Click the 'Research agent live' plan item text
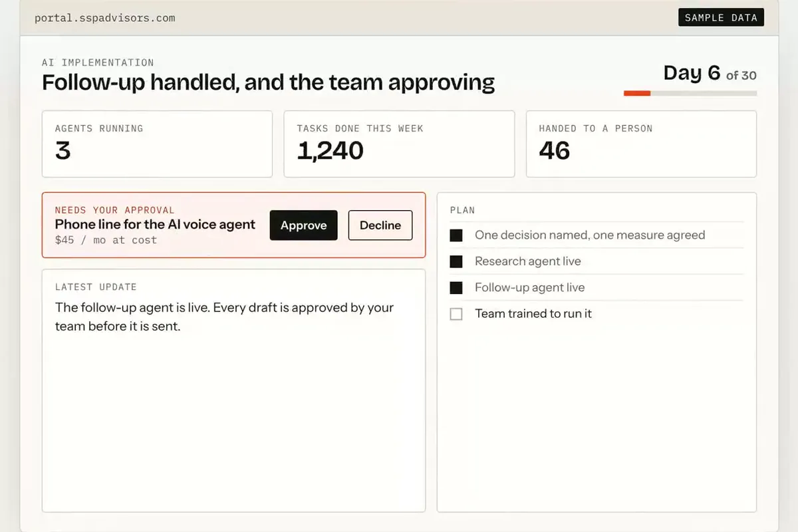798x532 pixels. (528, 261)
